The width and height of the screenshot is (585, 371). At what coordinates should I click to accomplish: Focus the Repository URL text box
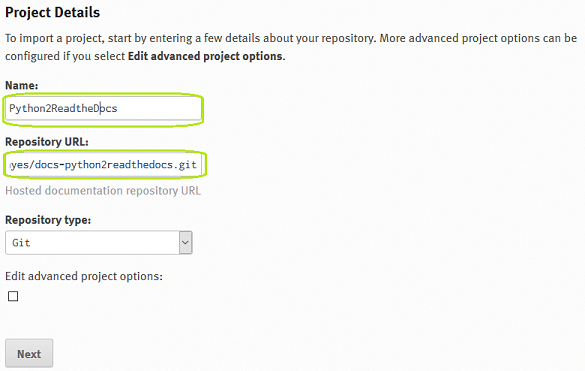click(x=103, y=165)
